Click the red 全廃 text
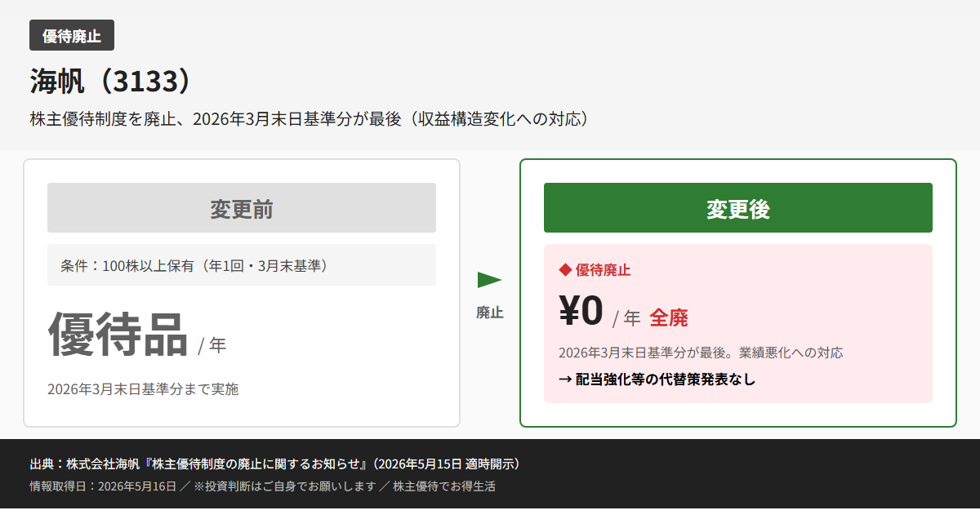The height and width of the screenshot is (528, 980). click(669, 317)
